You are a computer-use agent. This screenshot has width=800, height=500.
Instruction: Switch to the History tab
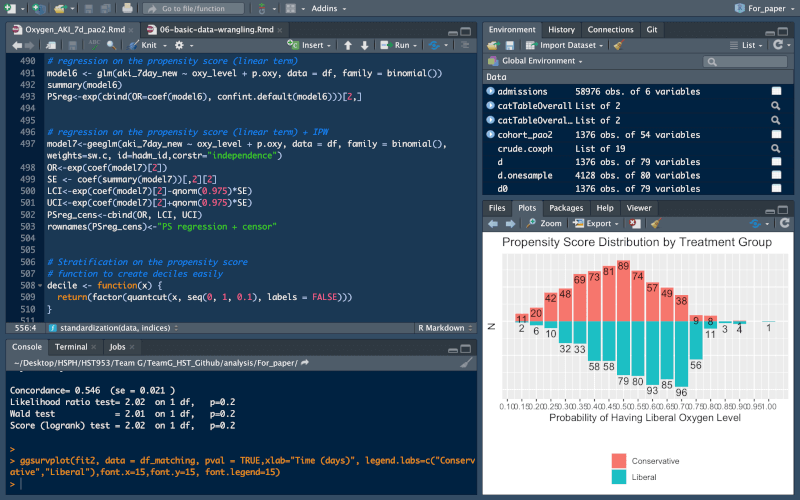point(561,30)
